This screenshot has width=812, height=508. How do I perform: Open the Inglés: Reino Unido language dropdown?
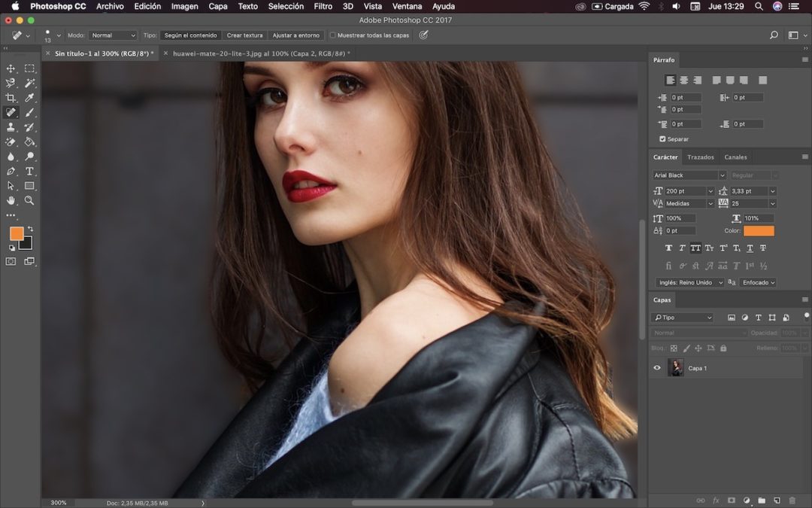coord(689,282)
